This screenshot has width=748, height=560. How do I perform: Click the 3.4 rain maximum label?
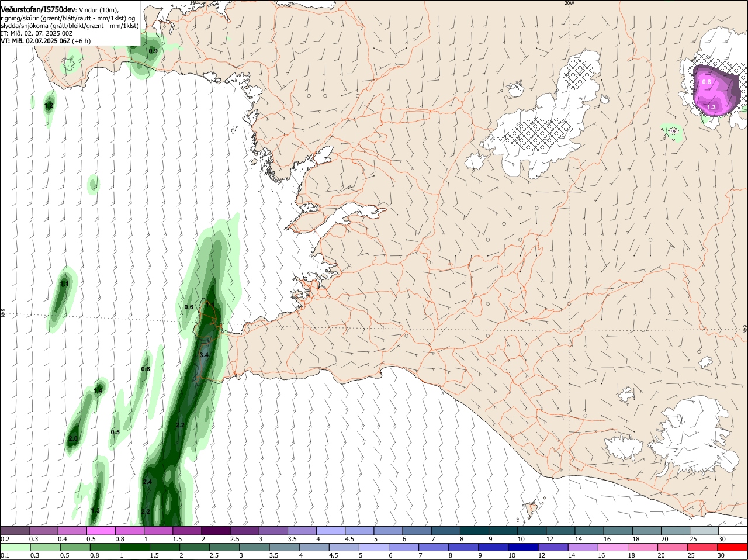[204, 355]
